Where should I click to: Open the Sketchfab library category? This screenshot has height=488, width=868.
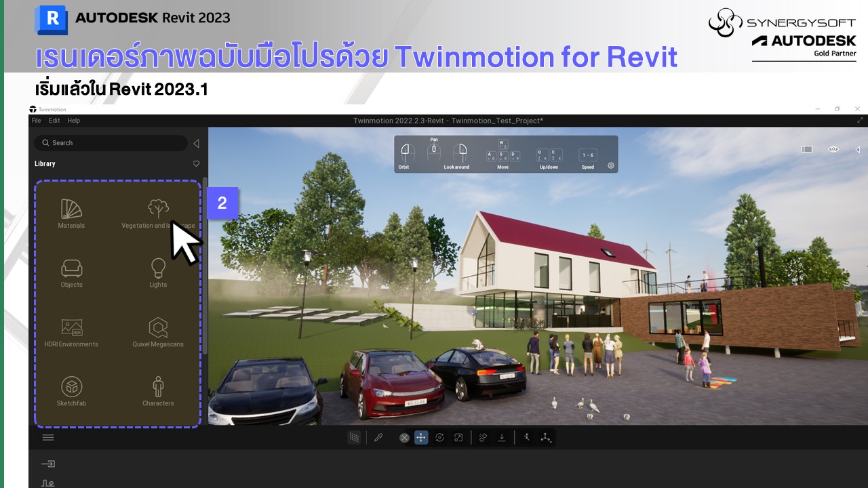click(71, 391)
